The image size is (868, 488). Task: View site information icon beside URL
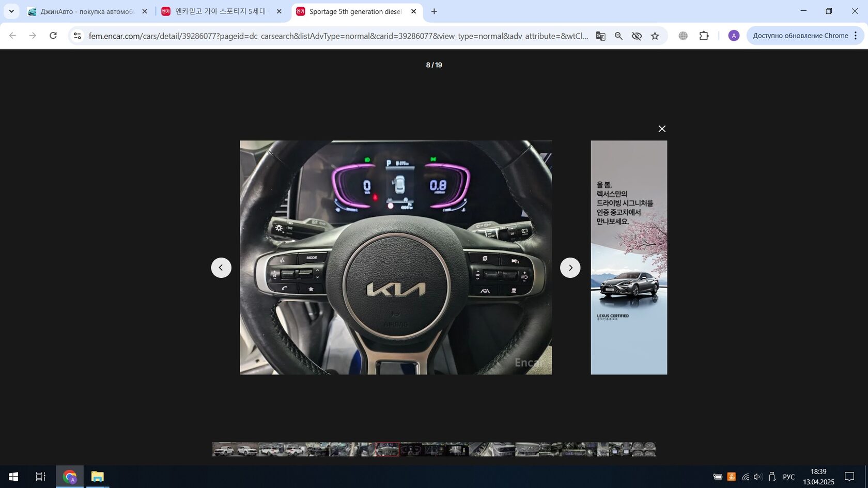click(77, 36)
